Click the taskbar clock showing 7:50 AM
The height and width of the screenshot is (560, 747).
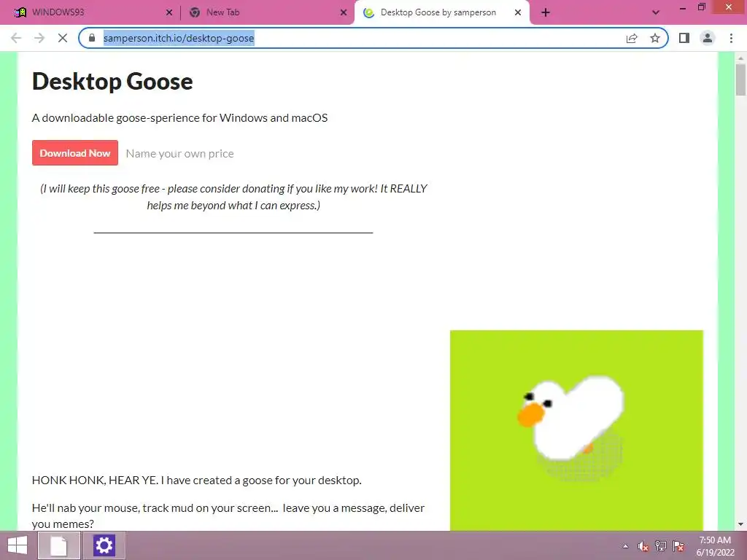click(715, 540)
